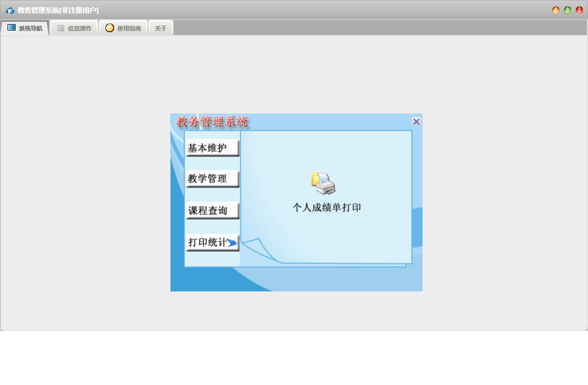The image size is (588, 385).
Task: Click the green maximize window button
Action: (567, 10)
